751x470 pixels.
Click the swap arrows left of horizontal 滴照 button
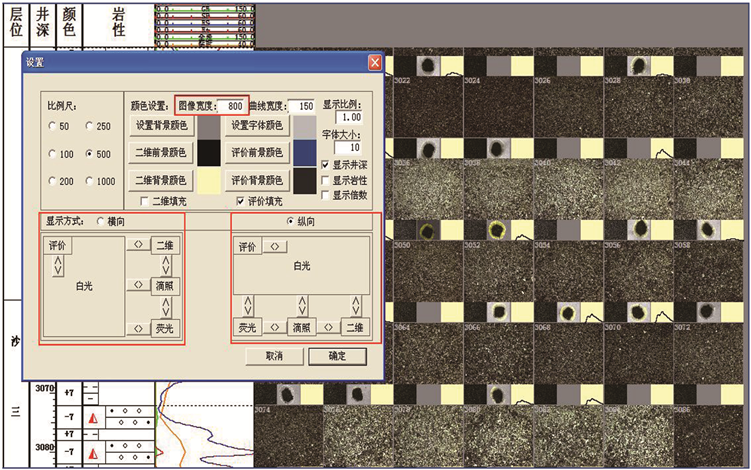(x=137, y=286)
